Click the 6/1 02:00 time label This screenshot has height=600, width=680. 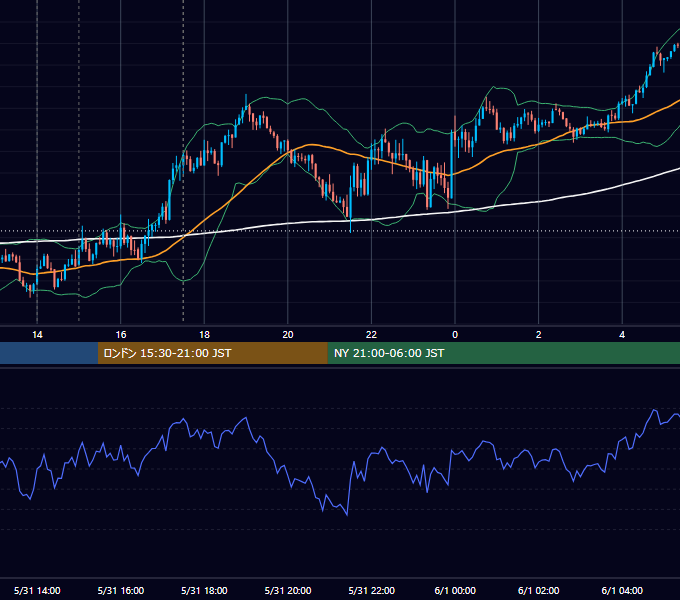(x=539, y=590)
